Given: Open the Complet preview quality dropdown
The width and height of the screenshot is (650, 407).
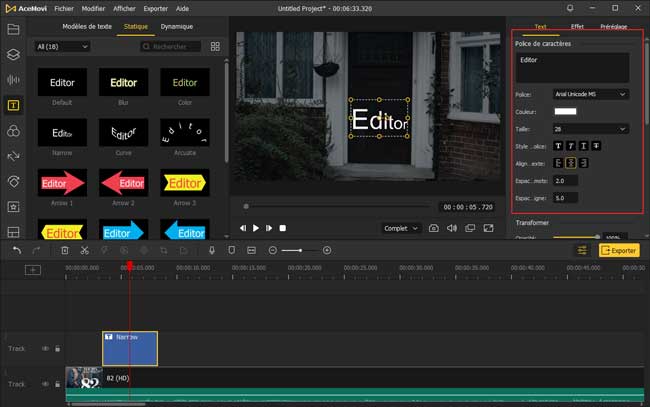Looking at the screenshot, I should (401, 228).
